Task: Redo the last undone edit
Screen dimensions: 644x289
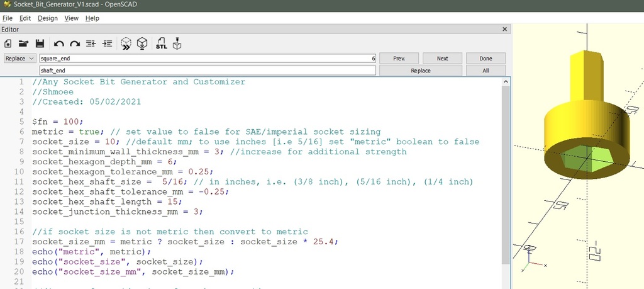Action: coord(74,43)
